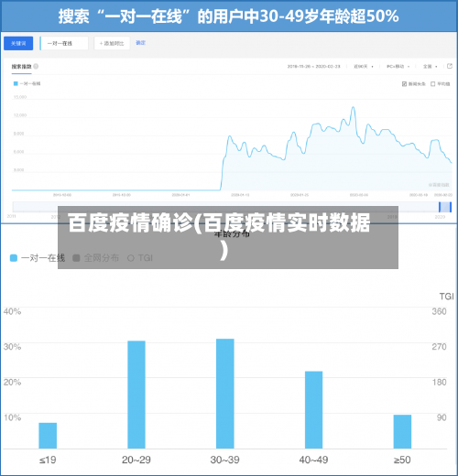Click the ≤19 age group bar
This screenshot has height=476, width=458.
tap(48, 436)
